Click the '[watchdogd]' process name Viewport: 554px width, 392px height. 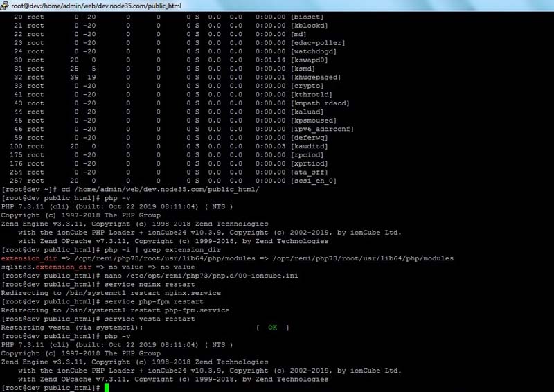click(314, 52)
